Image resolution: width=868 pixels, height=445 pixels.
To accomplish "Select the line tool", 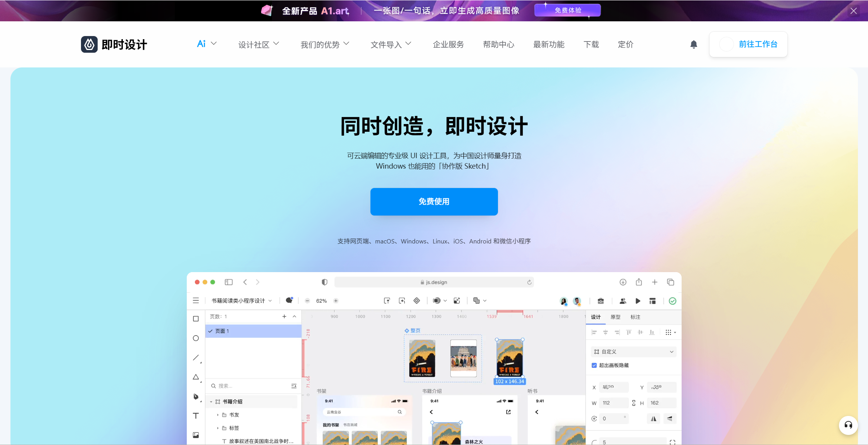I will [196, 357].
